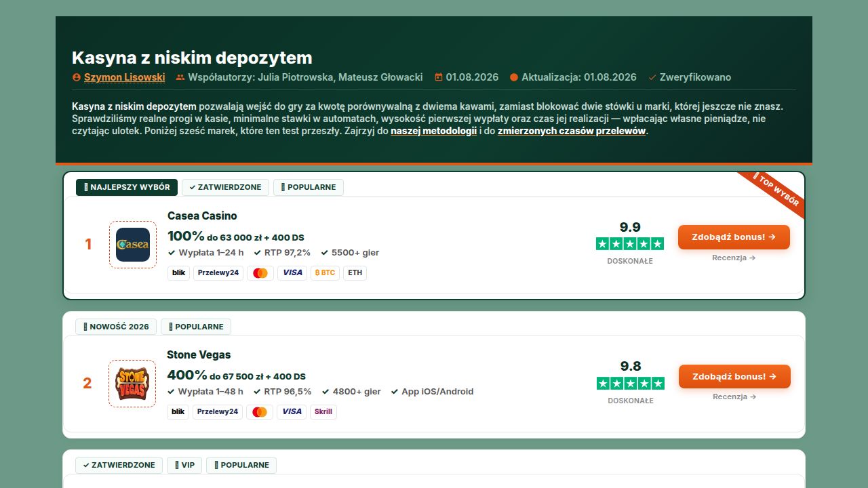Click Zdobądź bonus for Stone Vegas

click(x=734, y=376)
